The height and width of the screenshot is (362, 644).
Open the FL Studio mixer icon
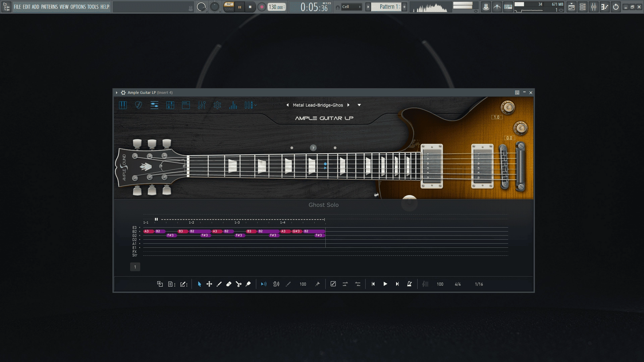click(x=594, y=7)
